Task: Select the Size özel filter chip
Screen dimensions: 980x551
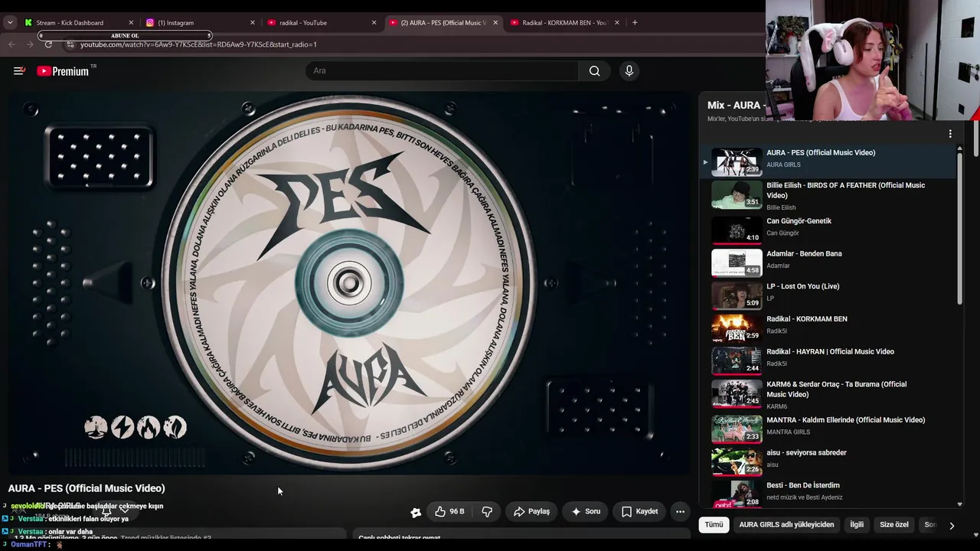Action: [894, 525]
